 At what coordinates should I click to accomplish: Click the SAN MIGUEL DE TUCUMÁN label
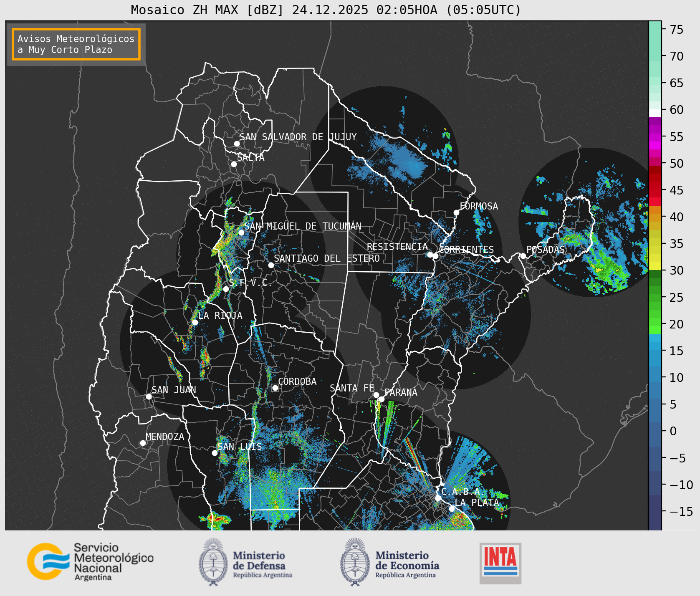tap(303, 226)
